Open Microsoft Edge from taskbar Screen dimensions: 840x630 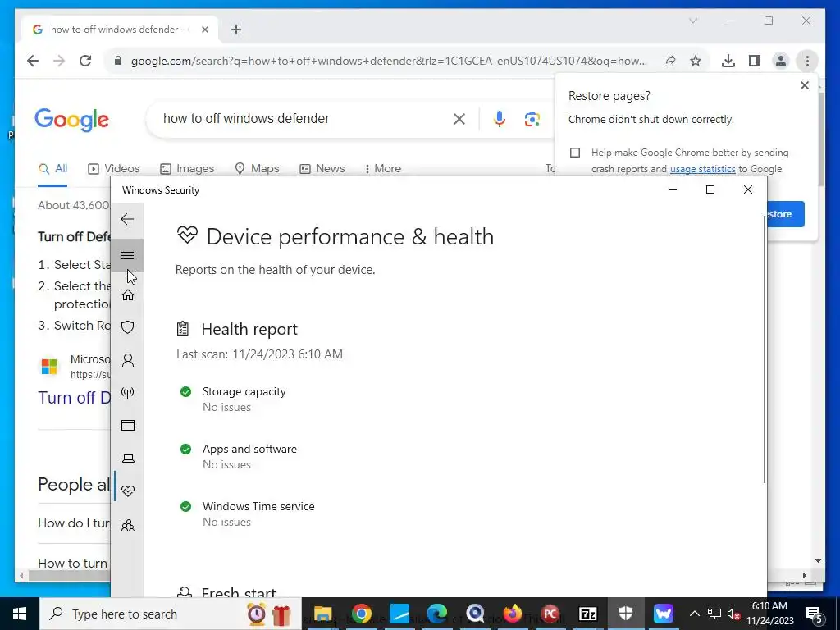[x=437, y=614]
